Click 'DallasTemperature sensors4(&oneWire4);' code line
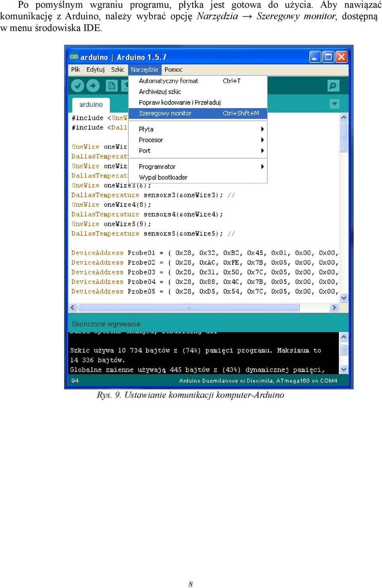This screenshot has height=588, width=382. [147, 214]
